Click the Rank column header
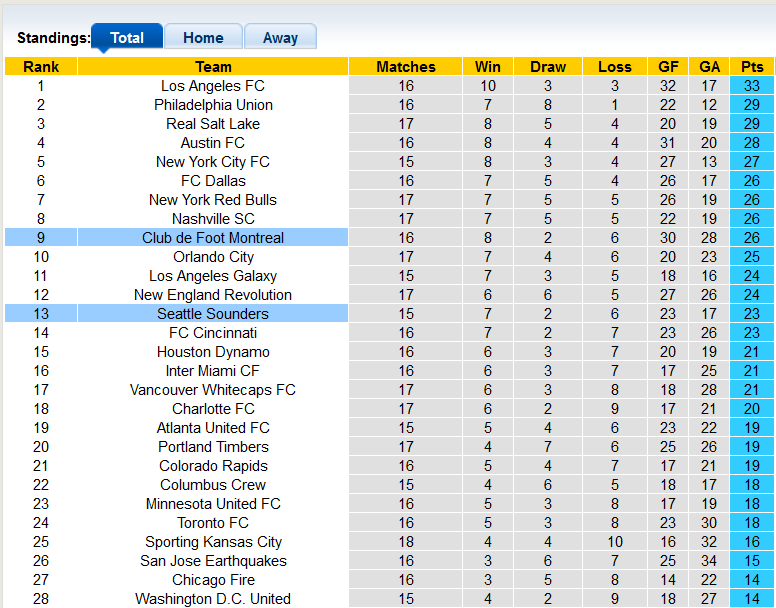Image resolution: width=776 pixels, height=608 pixels. (x=41, y=67)
